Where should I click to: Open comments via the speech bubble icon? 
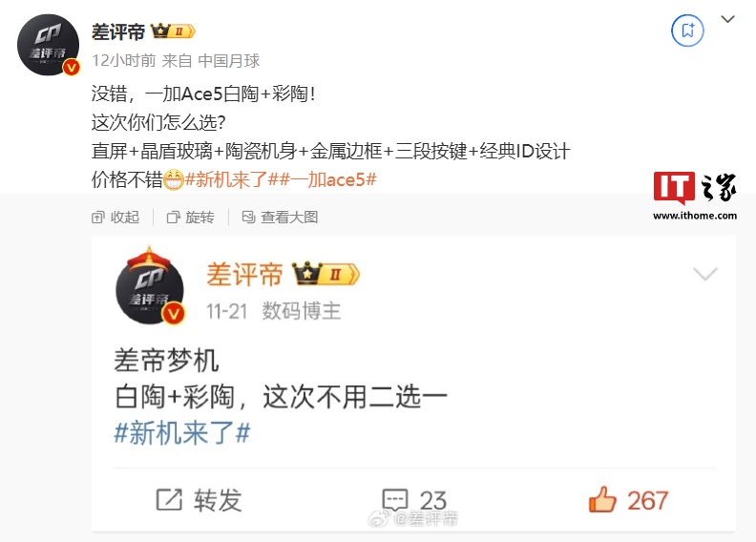(x=395, y=500)
